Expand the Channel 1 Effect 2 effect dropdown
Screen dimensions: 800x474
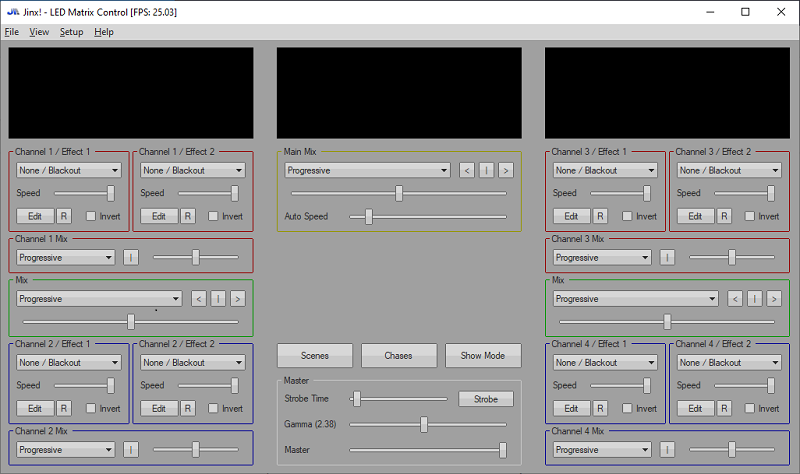tap(192, 170)
